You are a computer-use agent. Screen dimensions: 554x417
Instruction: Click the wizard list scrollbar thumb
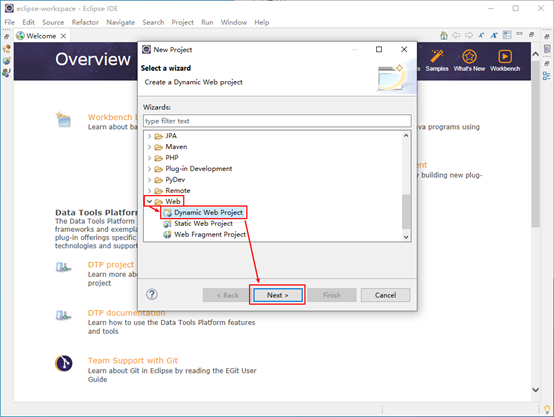(406, 211)
